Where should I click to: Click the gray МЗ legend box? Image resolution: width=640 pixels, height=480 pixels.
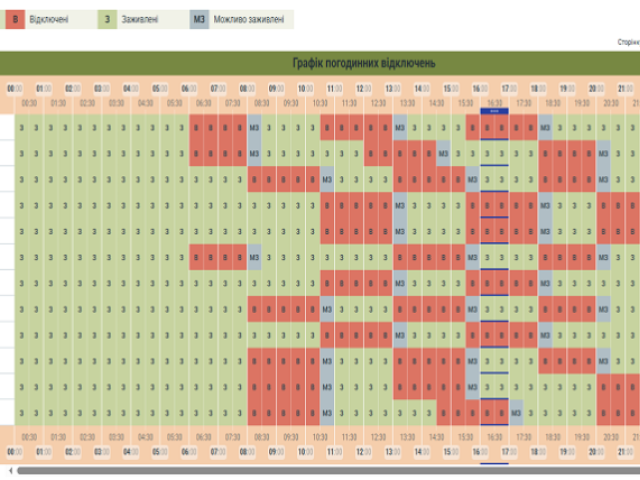[199, 20]
